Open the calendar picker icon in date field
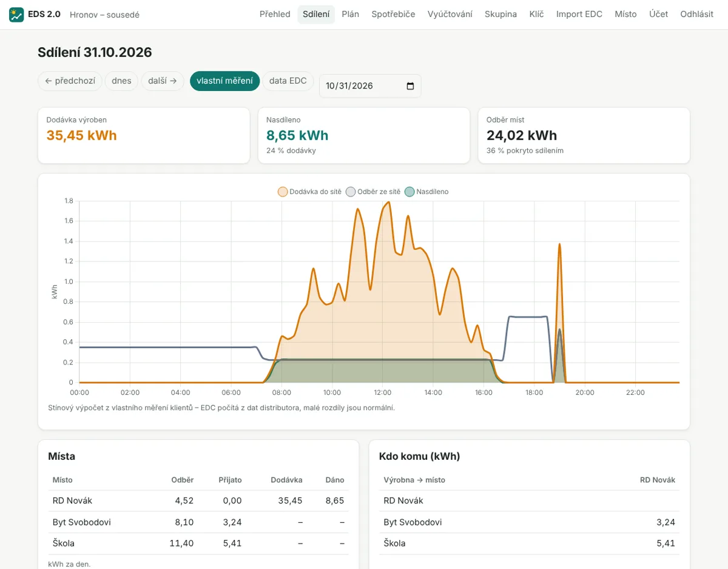Screen dimensions: 728x569 (x=410, y=86)
